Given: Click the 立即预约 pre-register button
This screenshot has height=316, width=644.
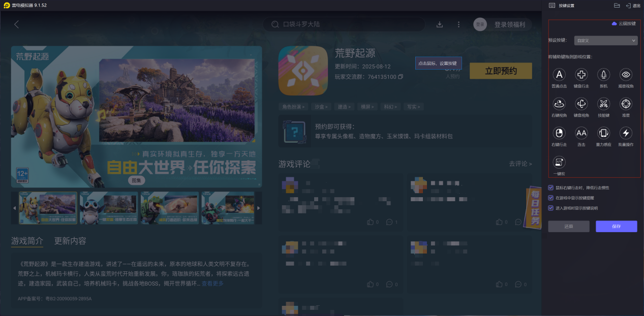Looking at the screenshot, I should point(500,71).
